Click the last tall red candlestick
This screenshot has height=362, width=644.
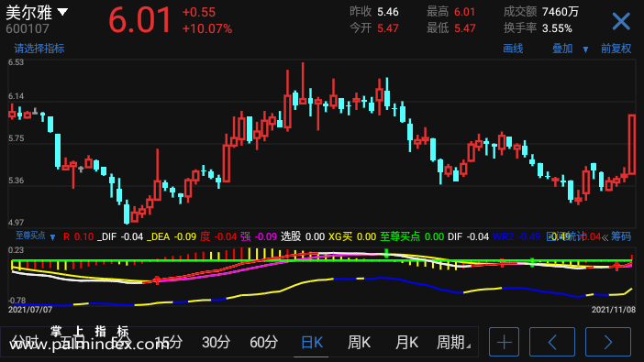point(632,145)
